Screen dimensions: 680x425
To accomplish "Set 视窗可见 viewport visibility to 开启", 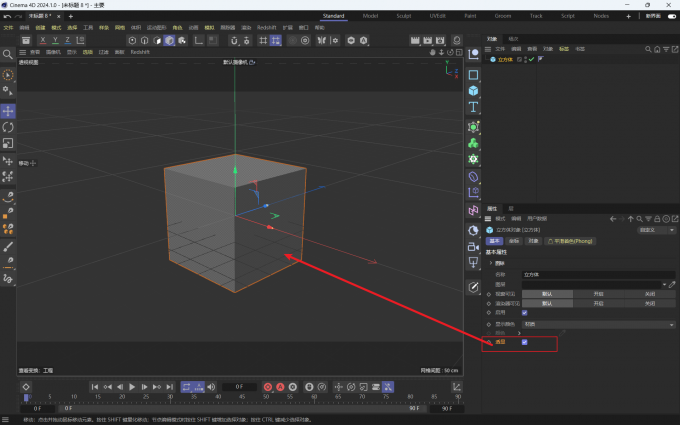I will (x=598, y=294).
